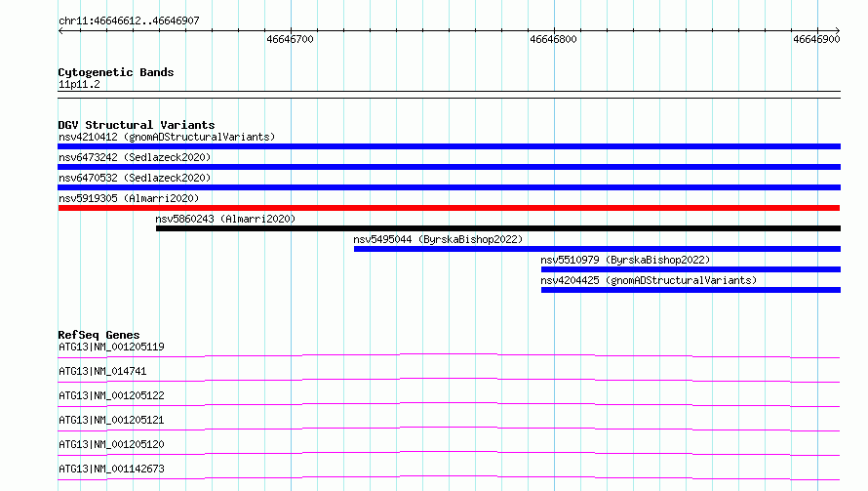Click the magenta intron line under NM_001205122

click(x=449, y=403)
